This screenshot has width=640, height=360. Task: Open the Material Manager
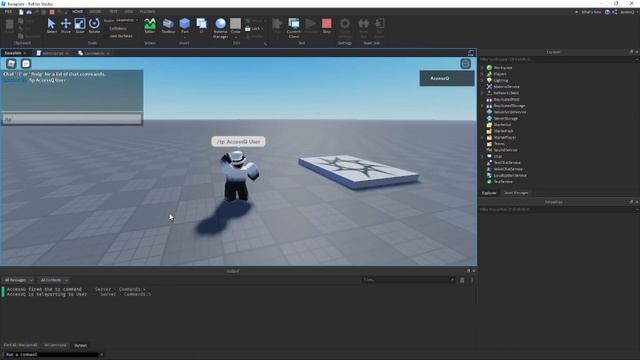click(220, 29)
